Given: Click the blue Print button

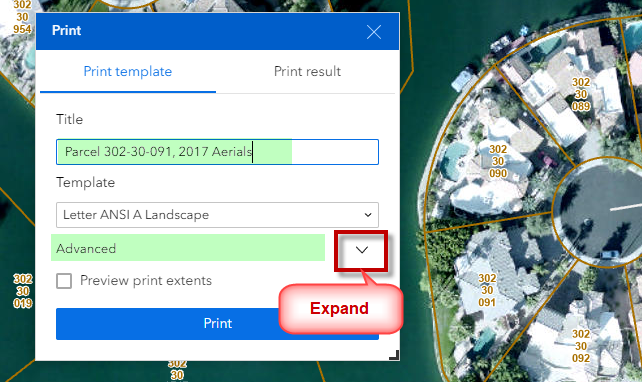Looking at the screenshot, I should [217, 323].
